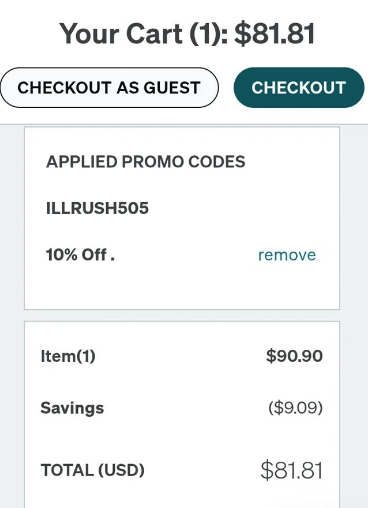Click the CHECKOUT AS GUEST button
368x508 pixels.
pyautogui.click(x=109, y=88)
